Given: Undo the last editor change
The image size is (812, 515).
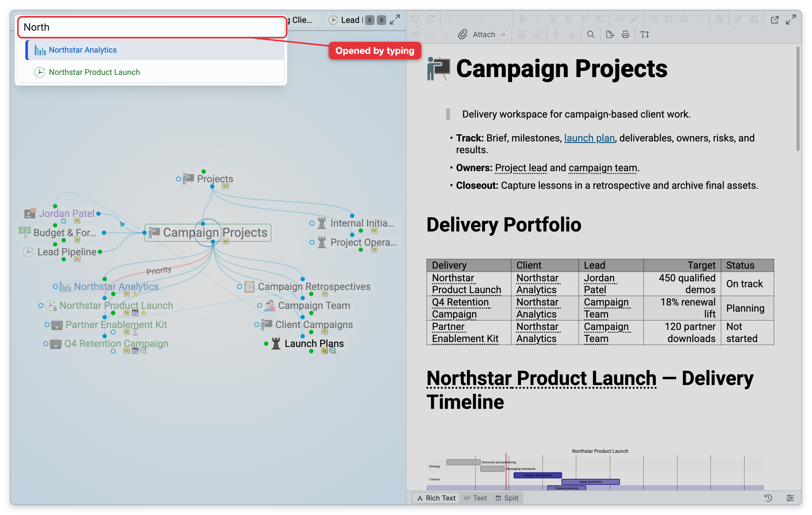Looking at the screenshot, I should point(415,19).
